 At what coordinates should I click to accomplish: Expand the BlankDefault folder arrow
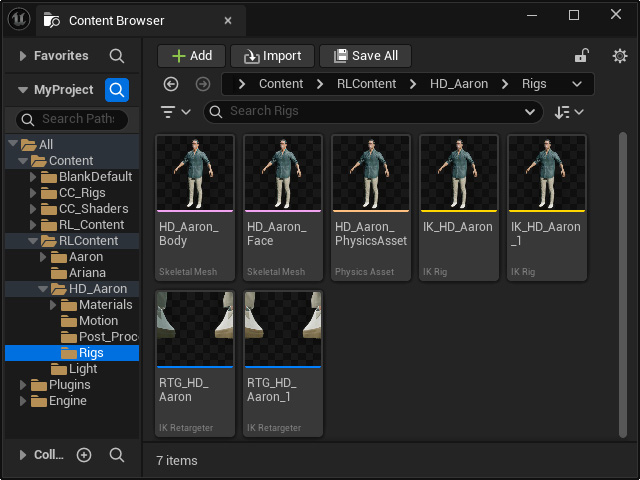[x=33, y=177]
